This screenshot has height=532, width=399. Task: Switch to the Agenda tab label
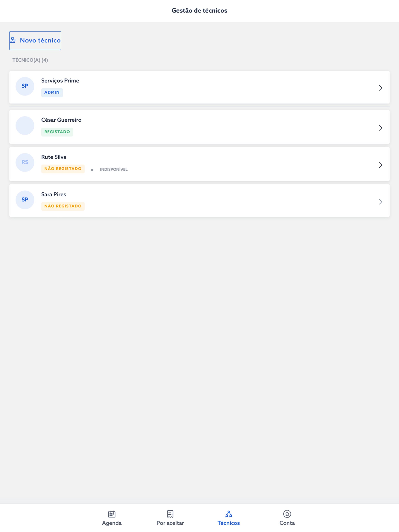[112, 523]
